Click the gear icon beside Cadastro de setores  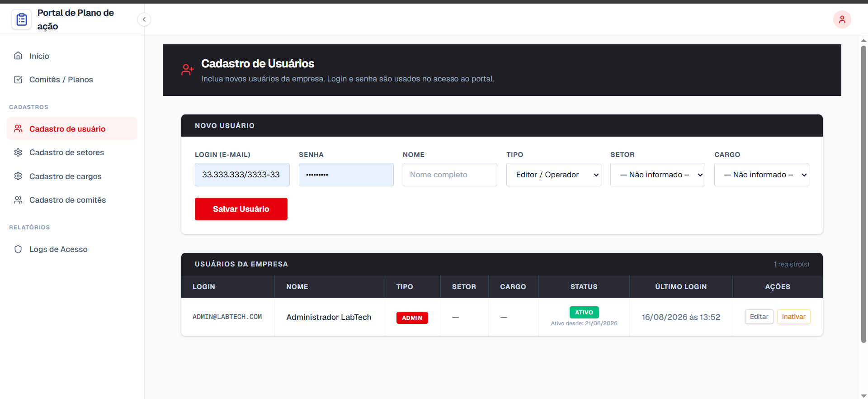tap(18, 152)
